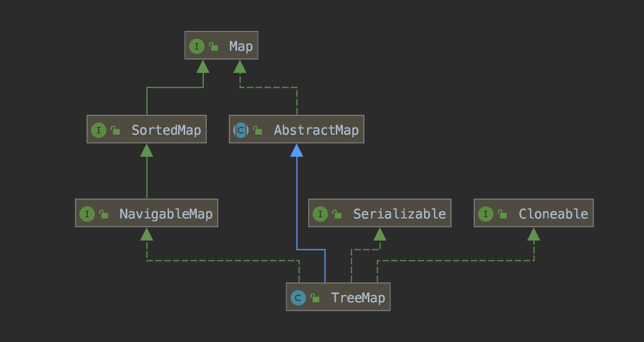
Task: Select the AbstractMap label text
Action: [x=316, y=130]
